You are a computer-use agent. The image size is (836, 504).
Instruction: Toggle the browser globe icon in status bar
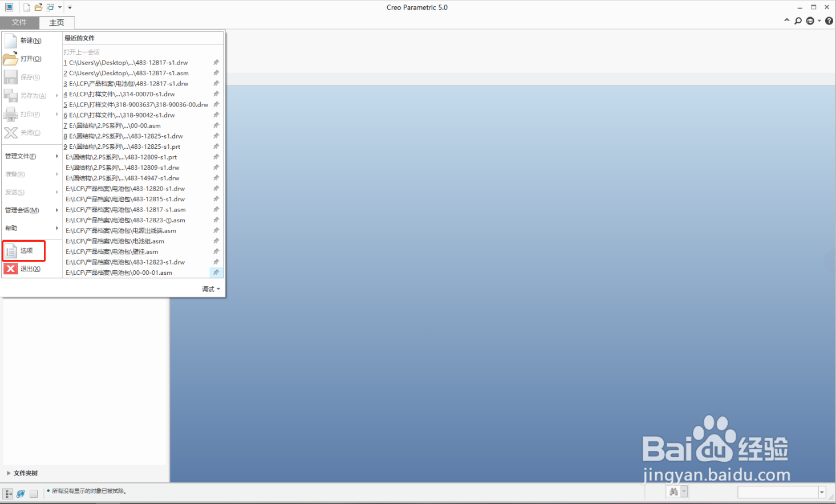(x=21, y=494)
